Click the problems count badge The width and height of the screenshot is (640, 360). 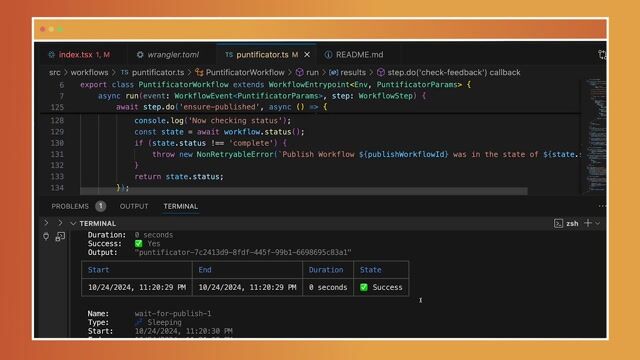coord(100,207)
